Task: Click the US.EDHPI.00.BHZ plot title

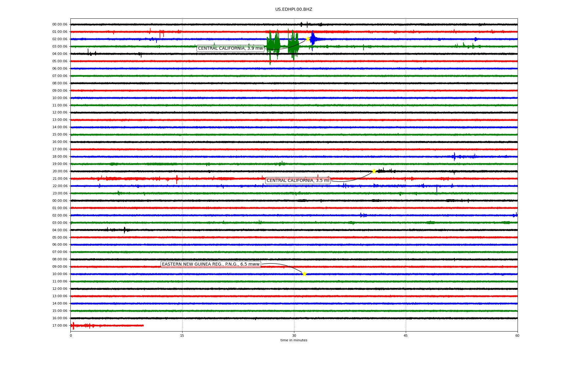Action: click(293, 10)
